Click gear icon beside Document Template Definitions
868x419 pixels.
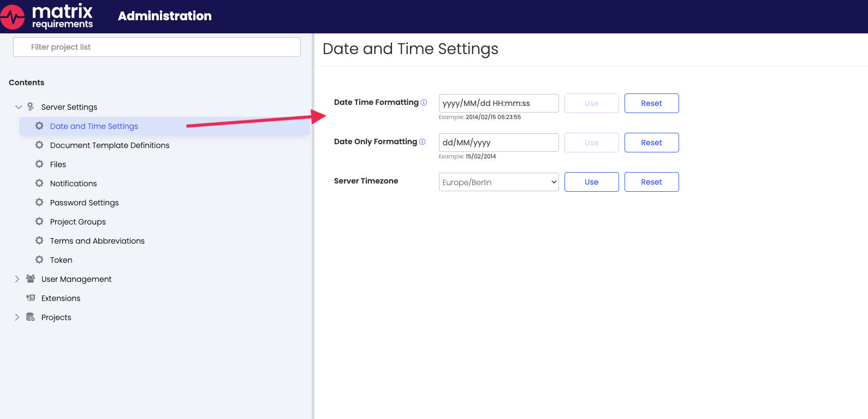[x=39, y=145]
